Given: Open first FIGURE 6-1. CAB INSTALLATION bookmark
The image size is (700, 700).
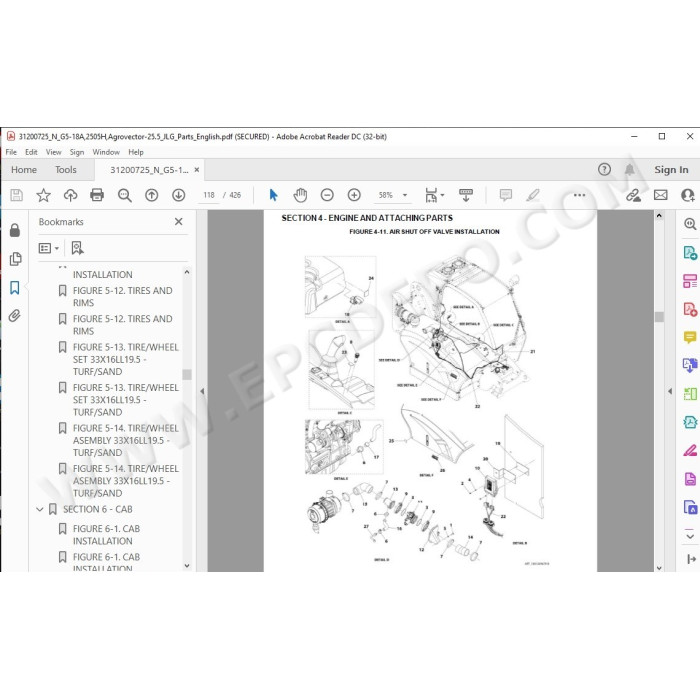Looking at the screenshot, I should [106, 534].
